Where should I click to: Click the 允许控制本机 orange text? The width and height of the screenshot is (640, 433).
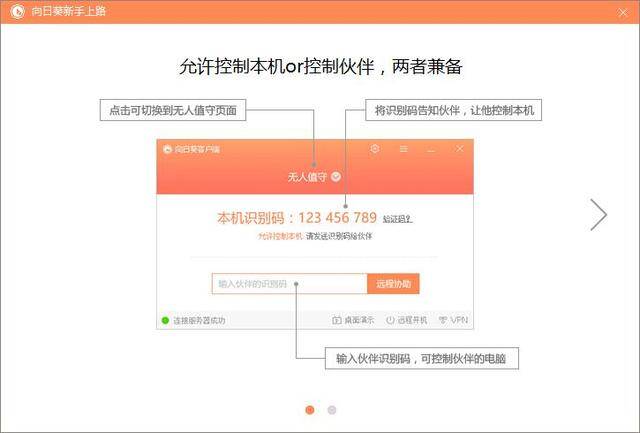pos(280,236)
